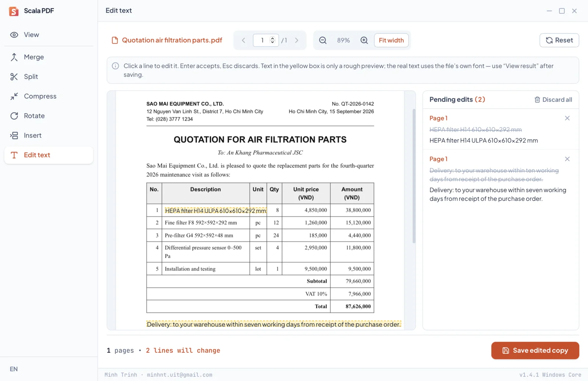This screenshot has height=381, width=588.
Task: Click the document preview vertical scrollbar
Action: pos(414,176)
